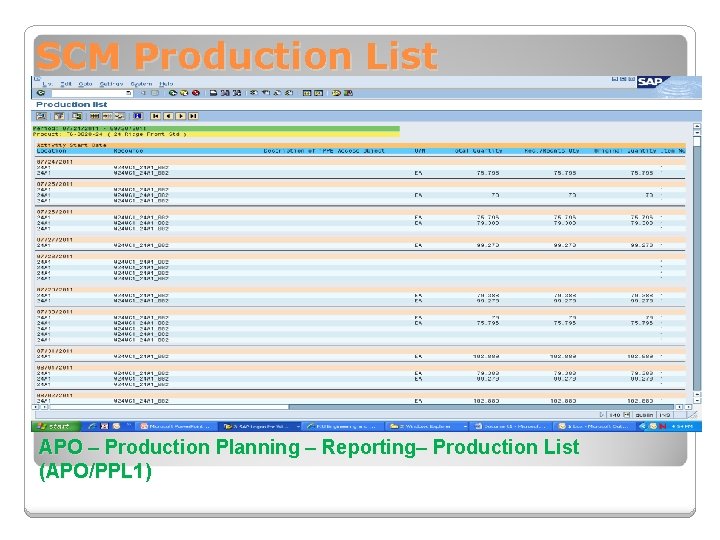The width and height of the screenshot is (720, 540).
Task: Click the left arrow in list toolbar
Action: (x=168, y=116)
